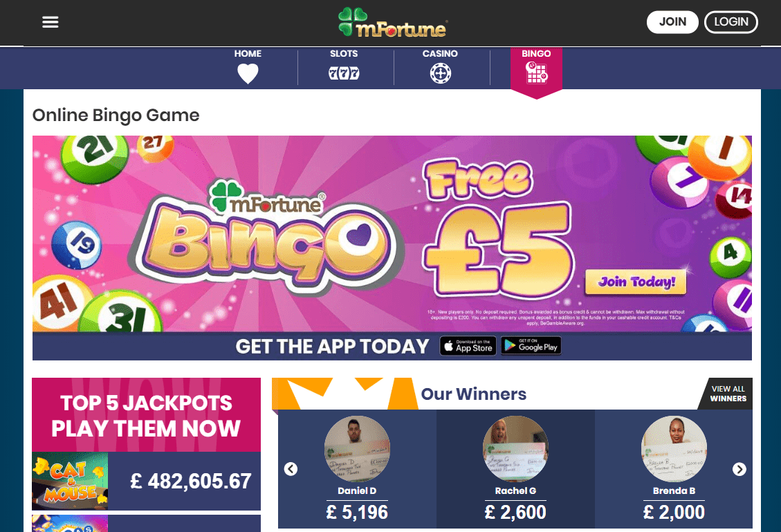
Task: Click the LOGIN button
Action: coord(731,22)
